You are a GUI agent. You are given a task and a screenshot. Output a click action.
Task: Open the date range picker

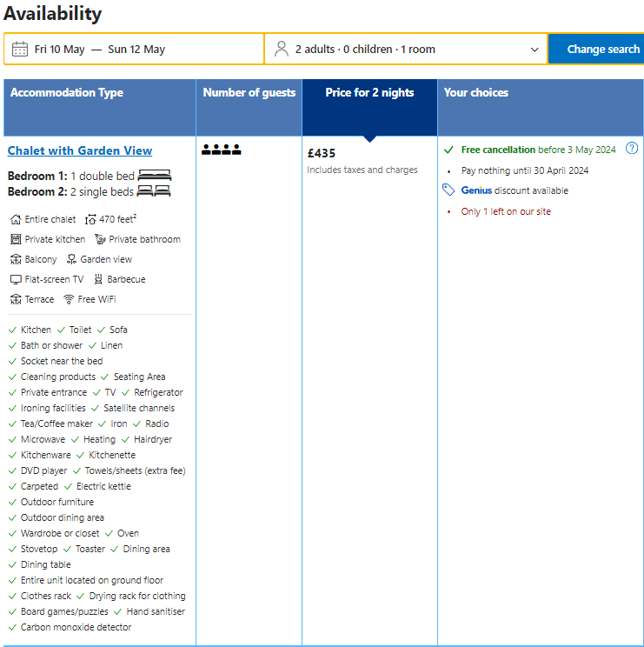[134, 50]
